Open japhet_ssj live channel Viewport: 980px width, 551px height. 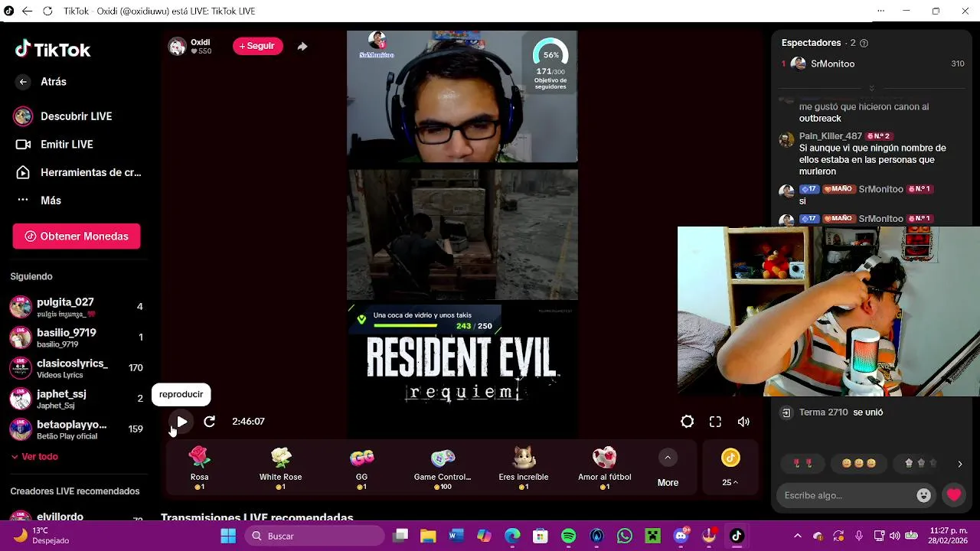[77, 399]
